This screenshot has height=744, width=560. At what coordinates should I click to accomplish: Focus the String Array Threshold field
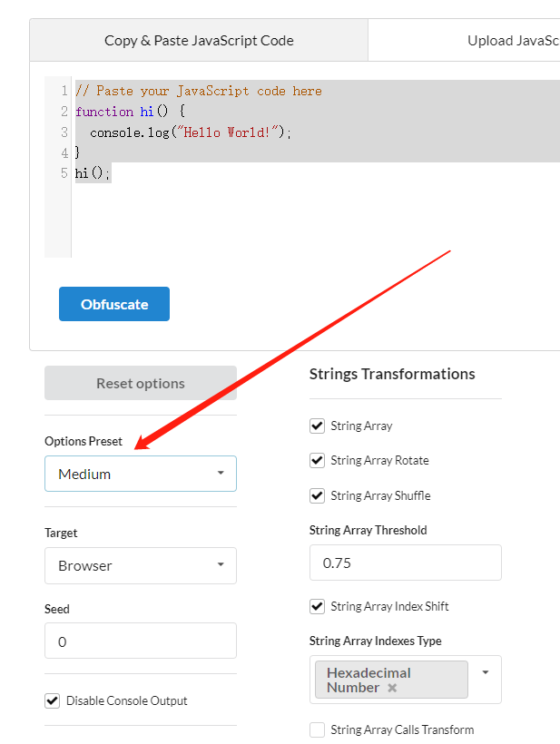tap(405, 563)
